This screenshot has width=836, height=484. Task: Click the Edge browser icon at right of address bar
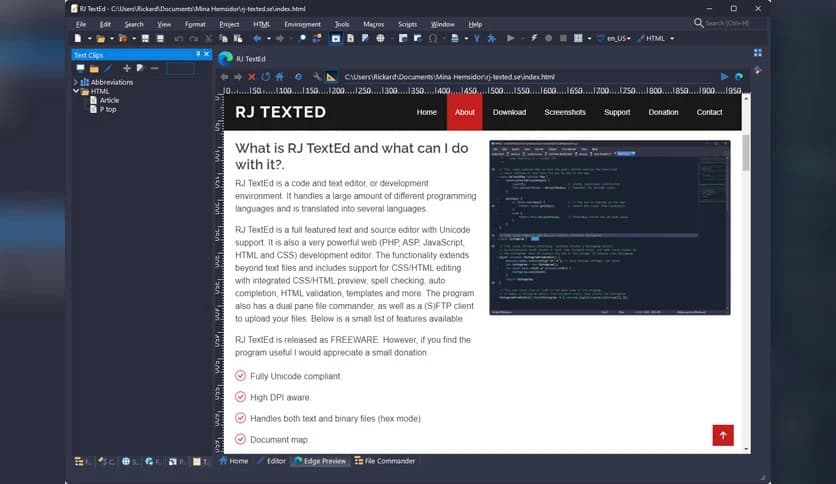[x=739, y=76]
